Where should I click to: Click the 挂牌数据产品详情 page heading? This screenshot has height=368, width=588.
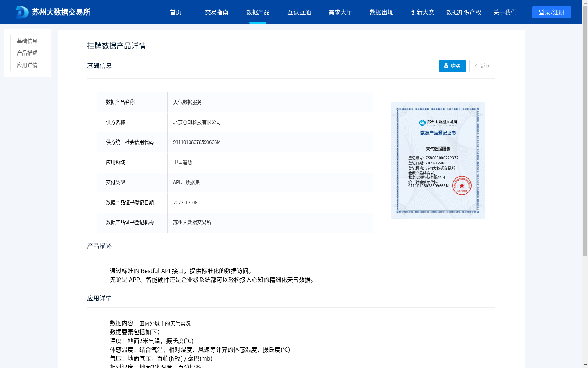point(116,46)
